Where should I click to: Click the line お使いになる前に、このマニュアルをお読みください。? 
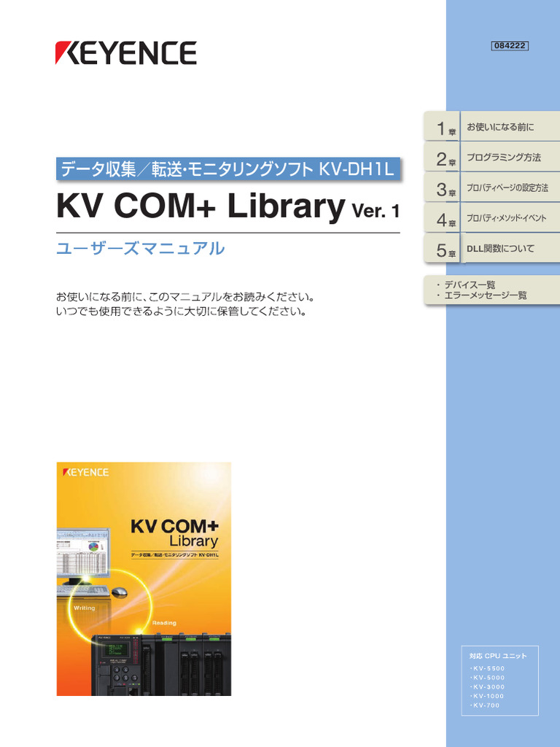tap(185, 298)
